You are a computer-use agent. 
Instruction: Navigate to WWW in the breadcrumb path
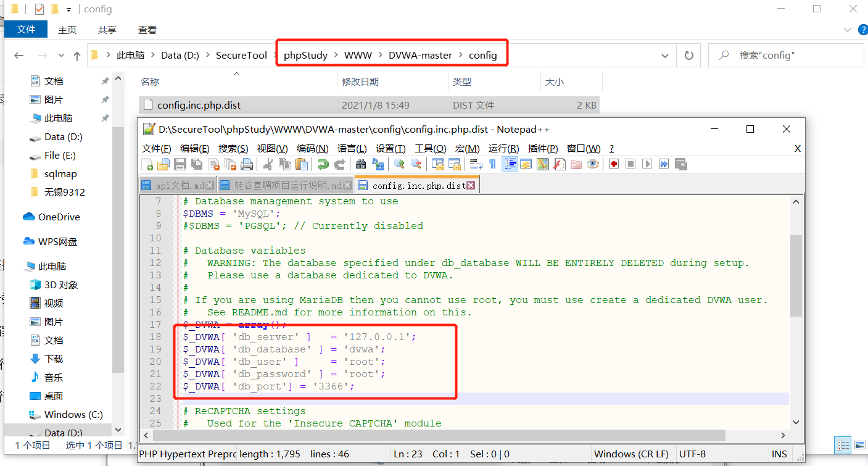[358, 55]
